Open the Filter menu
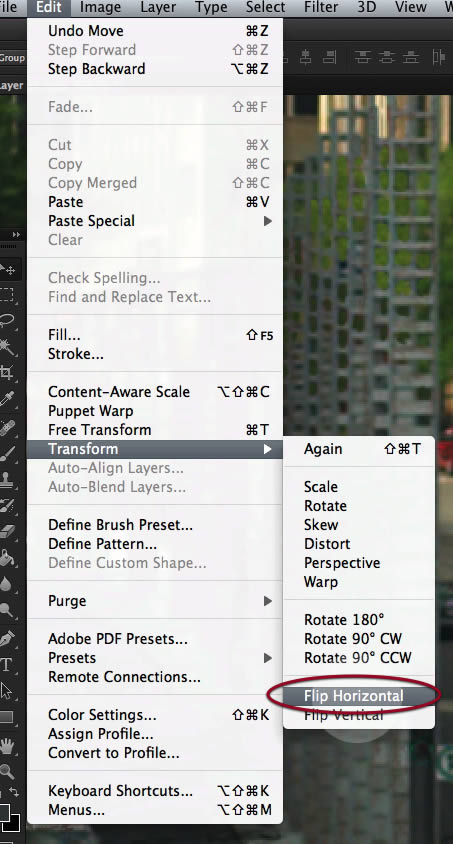The height and width of the screenshot is (844, 453). point(321,8)
